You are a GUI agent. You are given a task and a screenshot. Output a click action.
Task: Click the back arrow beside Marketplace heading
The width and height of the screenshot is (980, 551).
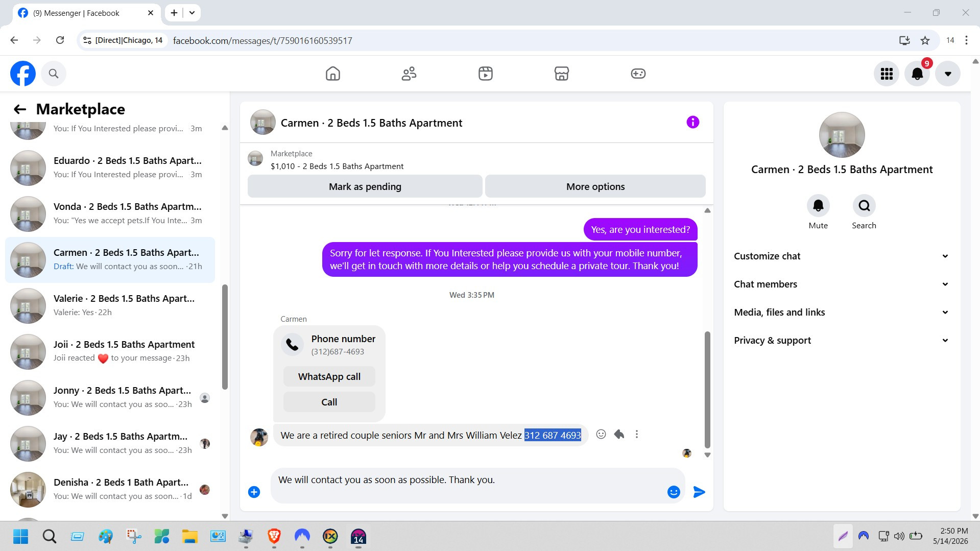pos(20,109)
